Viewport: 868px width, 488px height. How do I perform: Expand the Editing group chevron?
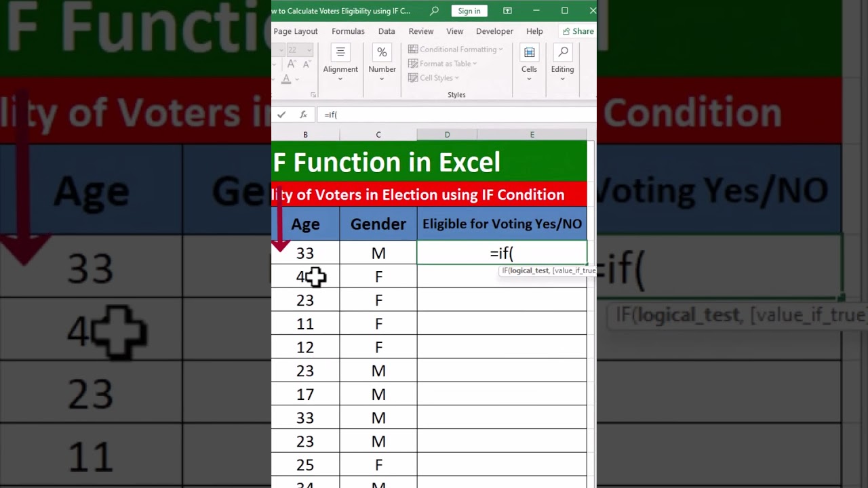point(563,79)
